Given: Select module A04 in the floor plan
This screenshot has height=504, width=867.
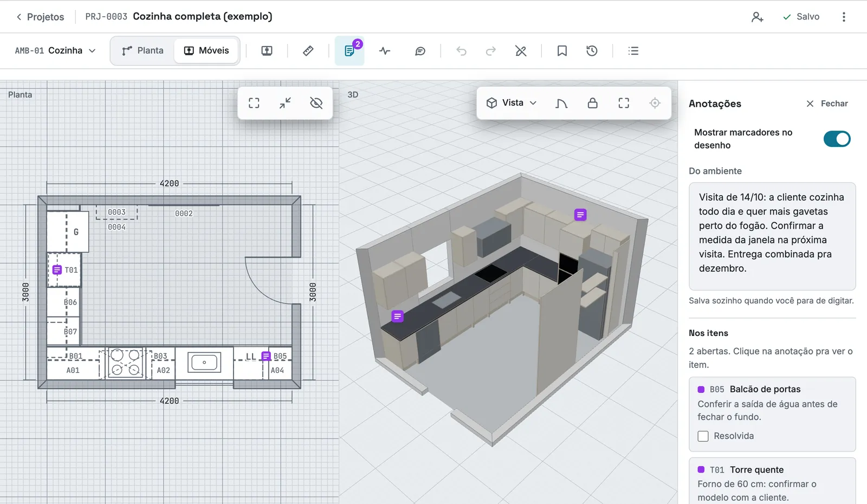Looking at the screenshot, I should coord(277,370).
